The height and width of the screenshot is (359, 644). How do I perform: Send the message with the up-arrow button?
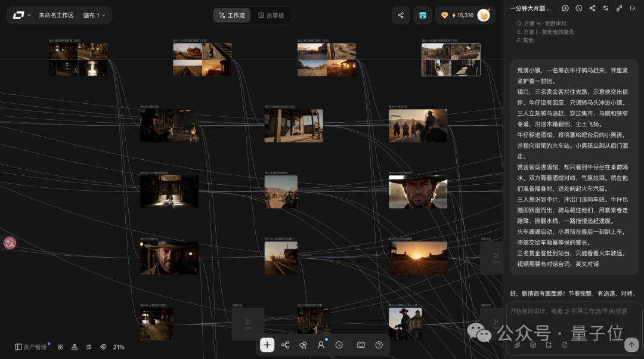[631, 345]
